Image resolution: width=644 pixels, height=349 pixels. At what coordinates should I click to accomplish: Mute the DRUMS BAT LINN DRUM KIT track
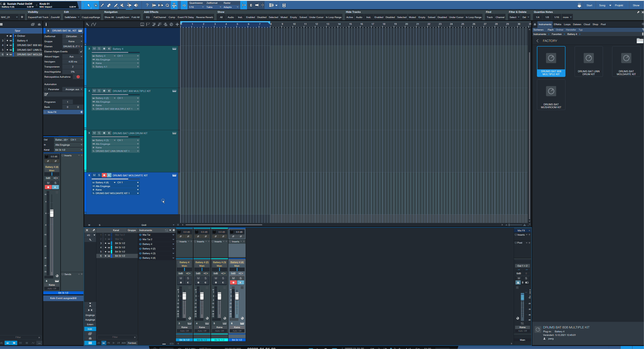(94, 133)
